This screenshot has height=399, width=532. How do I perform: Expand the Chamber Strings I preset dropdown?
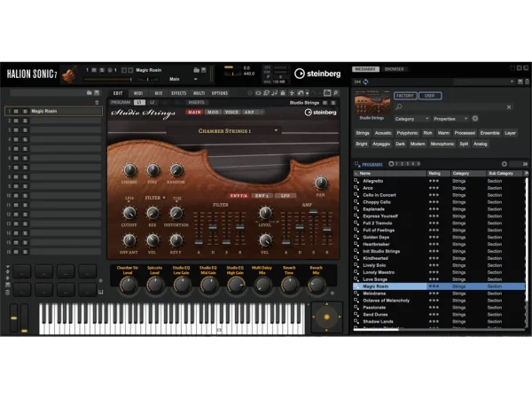[x=277, y=130]
